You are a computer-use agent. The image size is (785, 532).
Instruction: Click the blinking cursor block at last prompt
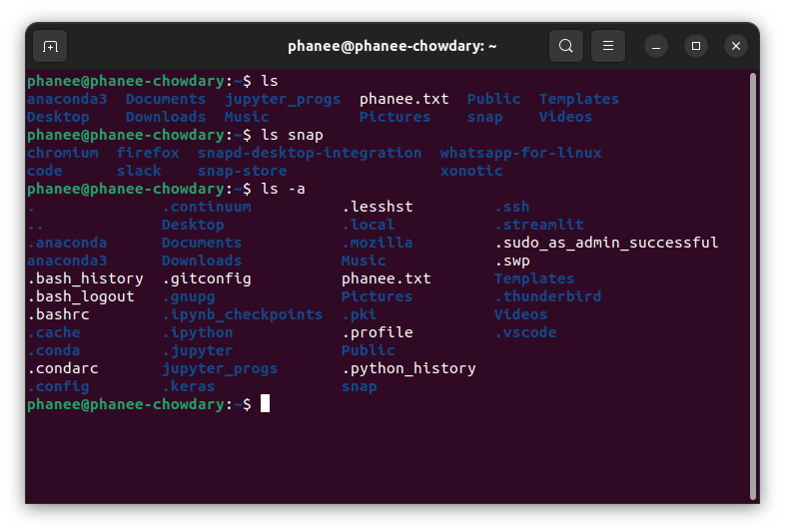click(265, 404)
